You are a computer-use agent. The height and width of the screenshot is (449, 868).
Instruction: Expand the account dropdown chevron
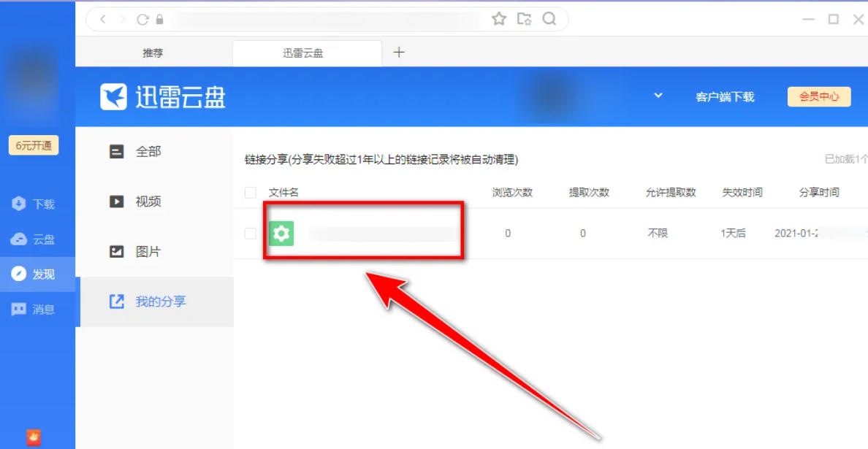pyautogui.click(x=658, y=96)
